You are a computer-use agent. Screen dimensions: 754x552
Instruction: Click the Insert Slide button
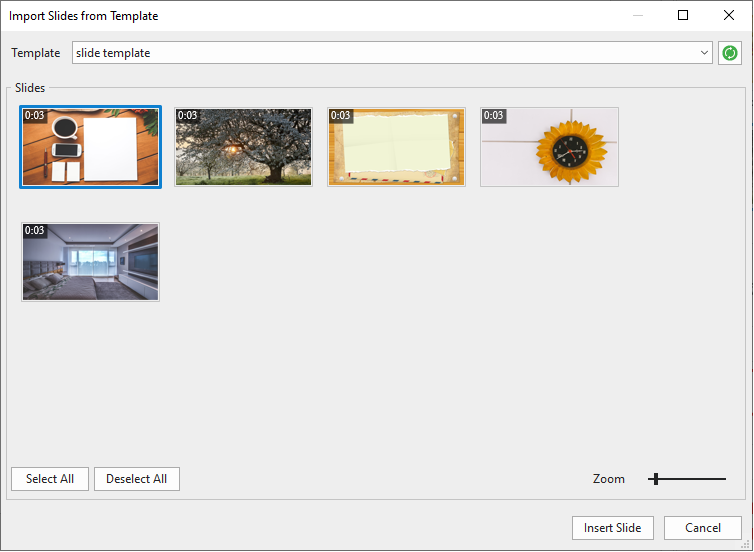pos(613,528)
